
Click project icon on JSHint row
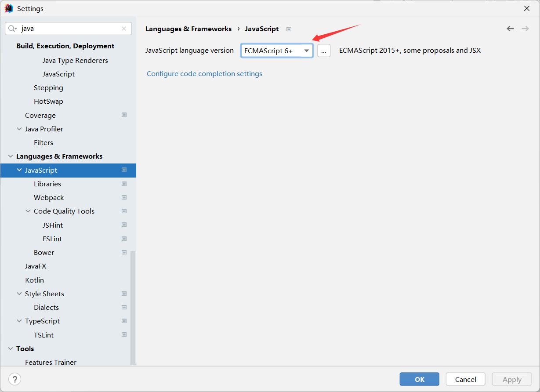coord(124,225)
